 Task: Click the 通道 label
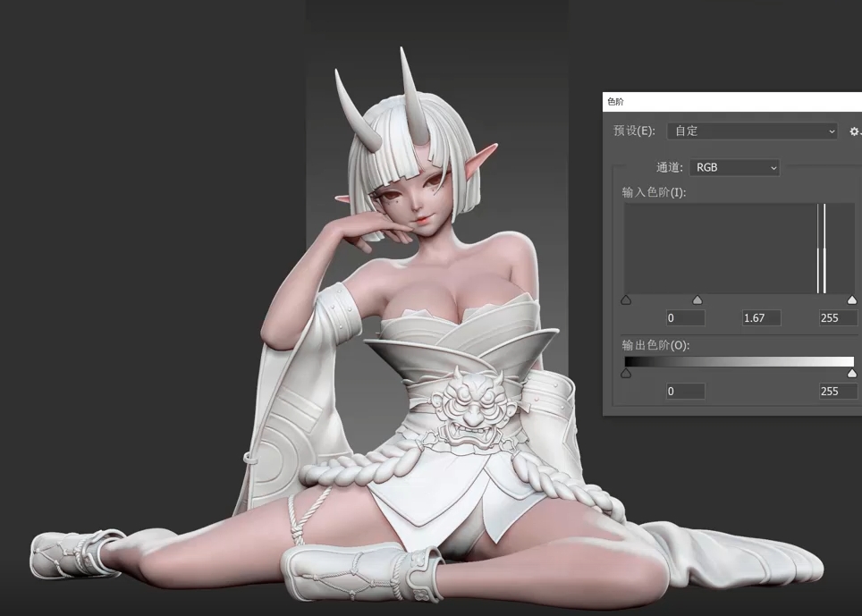669,167
